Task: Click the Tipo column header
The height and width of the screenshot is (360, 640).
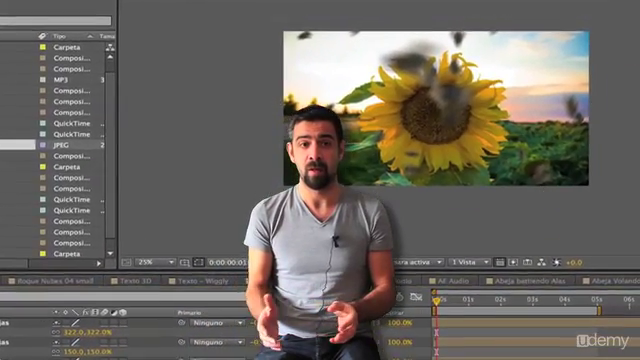Action: [59, 36]
